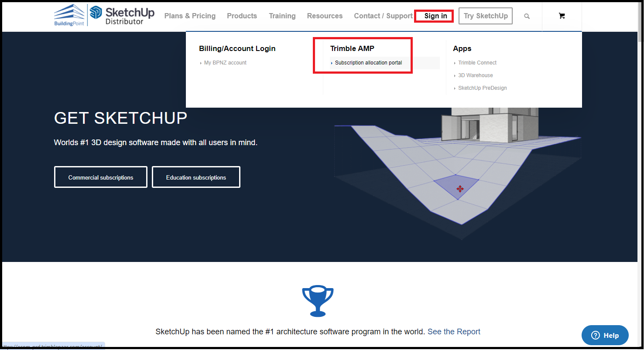Open the Training menu

pyautogui.click(x=282, y=16)
